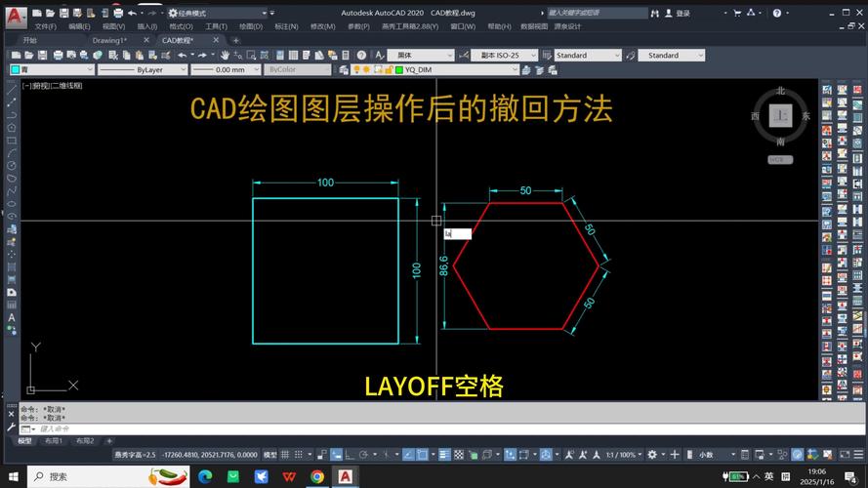This screenshot has height=488, width=868.
Task: Add a new drawing tab with plus
Action: 236,40
